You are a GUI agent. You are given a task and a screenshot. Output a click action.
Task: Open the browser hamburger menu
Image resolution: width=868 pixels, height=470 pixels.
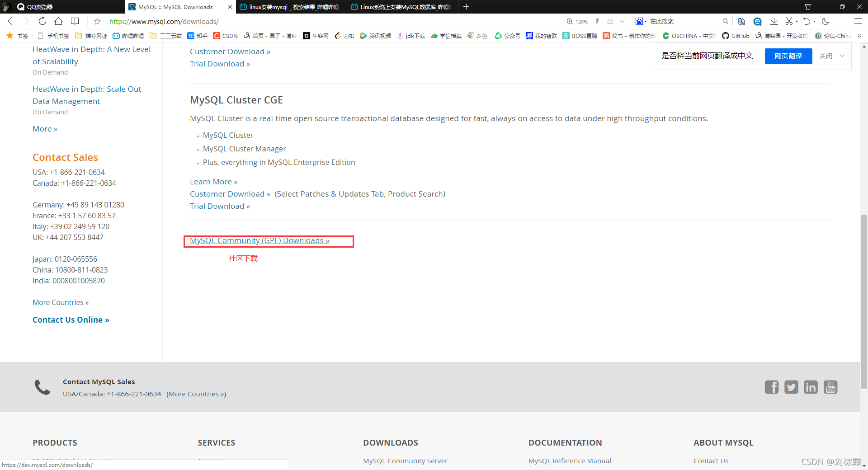(858, 21)
